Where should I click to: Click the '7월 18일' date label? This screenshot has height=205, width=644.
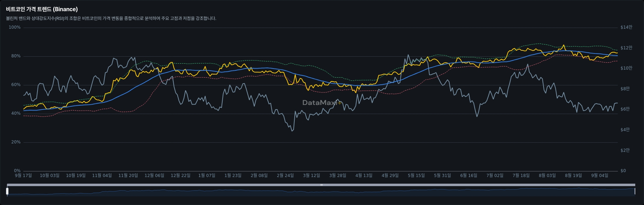point(521,176)
